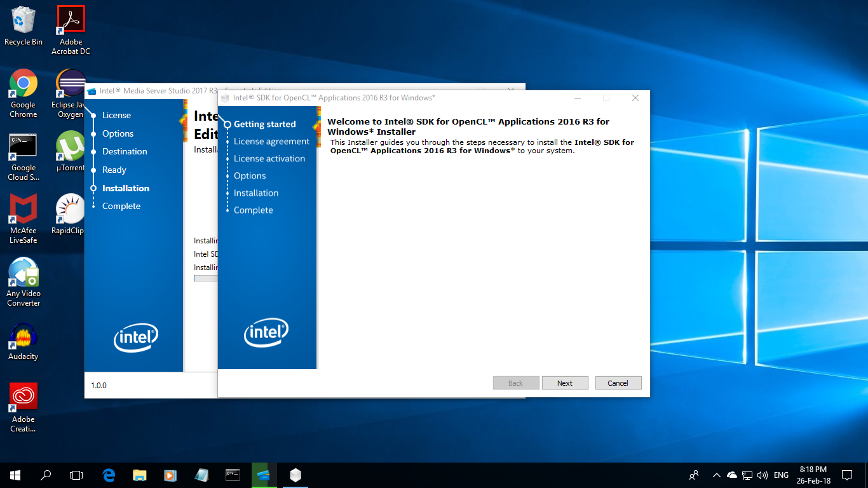Image resolution: width=868 pixels, height=488 pixels.
Task: Open the Any Video Converter desktop shortcut
Action: coord(24,282)
